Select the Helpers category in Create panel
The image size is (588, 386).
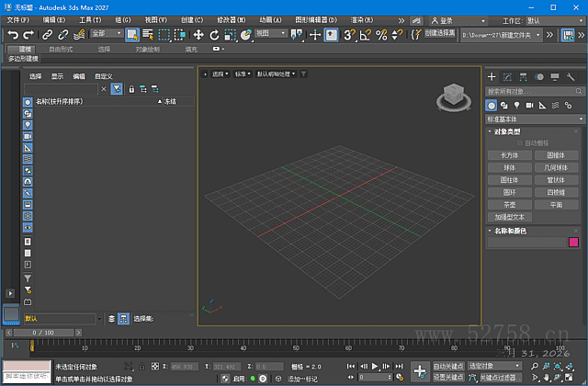click(x=542, y=106)
